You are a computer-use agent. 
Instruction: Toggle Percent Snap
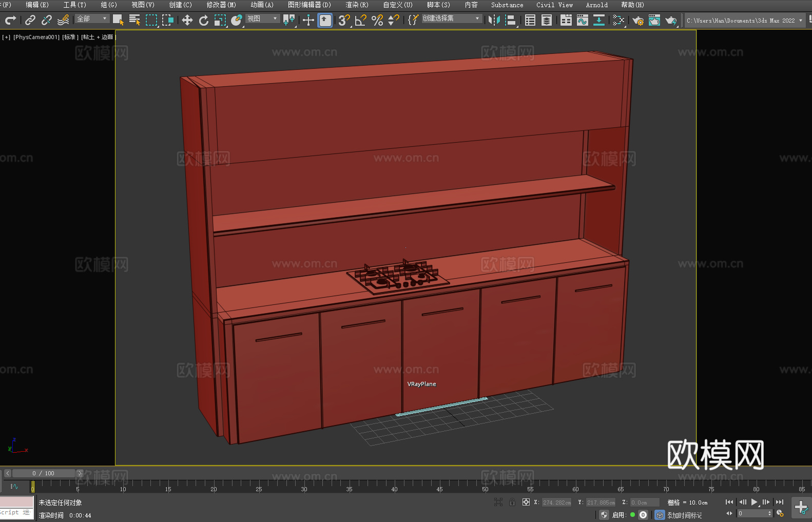click(x=377, y=20)
